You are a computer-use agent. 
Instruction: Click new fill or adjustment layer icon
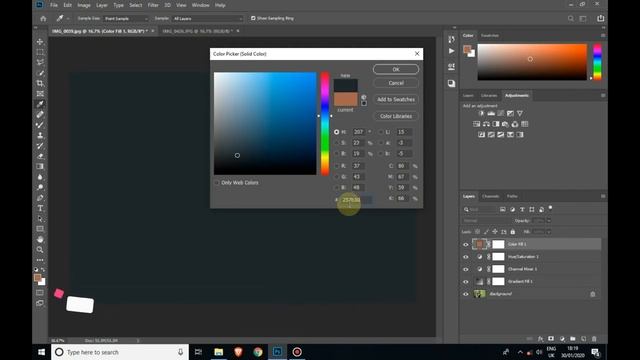coord(562,339)
